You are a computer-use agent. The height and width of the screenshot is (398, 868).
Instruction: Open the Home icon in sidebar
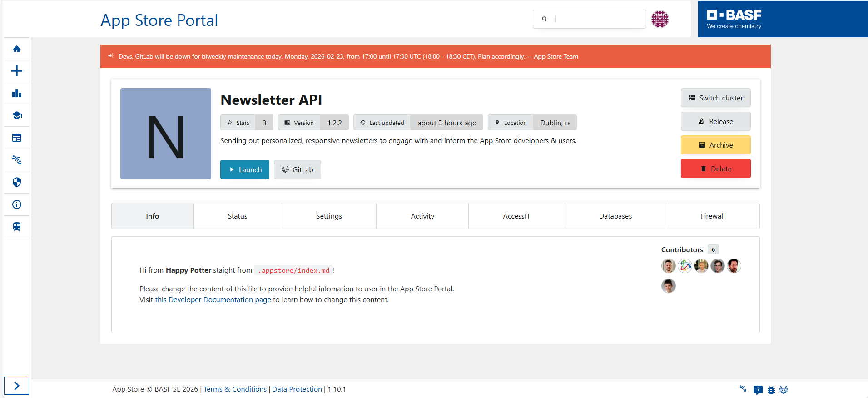click(17, 49)
